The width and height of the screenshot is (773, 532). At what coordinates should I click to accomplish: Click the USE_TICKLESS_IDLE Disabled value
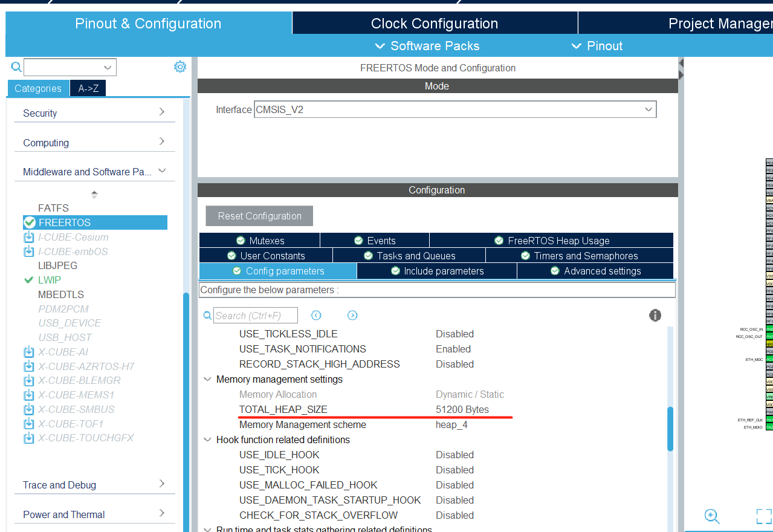point(454,334)
